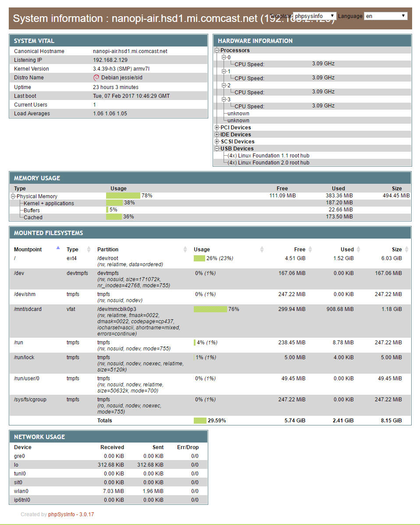Open the Language dropdown
420x525 pixels.
tap(385, 16)
